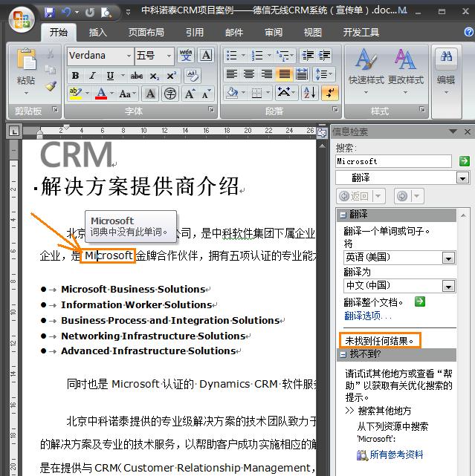The image size is (475, 476).
Task: Collapse the 翻译 section header
Action: tap(343, 215)
